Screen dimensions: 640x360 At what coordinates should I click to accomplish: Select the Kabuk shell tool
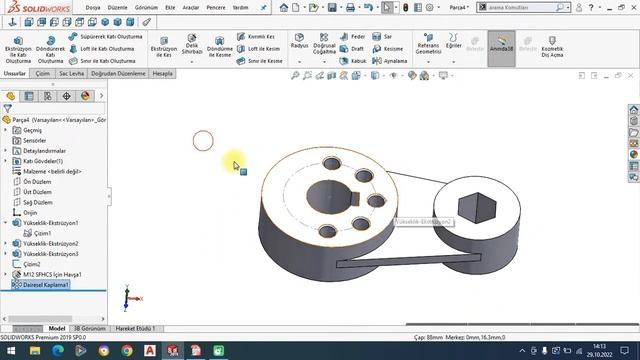353,61
